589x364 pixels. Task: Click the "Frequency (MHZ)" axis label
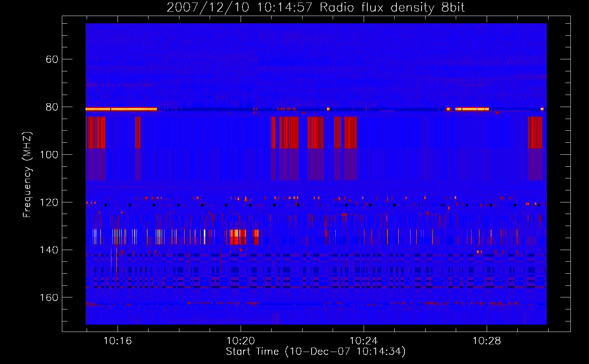tap(27, 174)
